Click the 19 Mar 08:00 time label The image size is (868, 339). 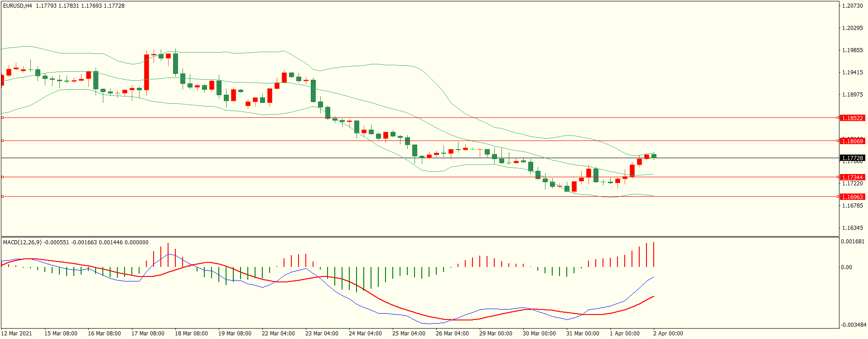[x=235, y=334]
